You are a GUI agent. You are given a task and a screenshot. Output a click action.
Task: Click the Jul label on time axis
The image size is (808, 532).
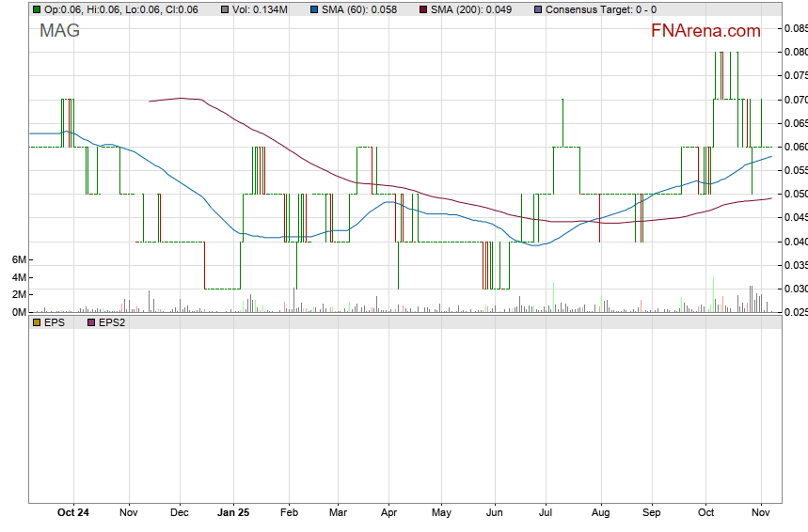[545, 513]
